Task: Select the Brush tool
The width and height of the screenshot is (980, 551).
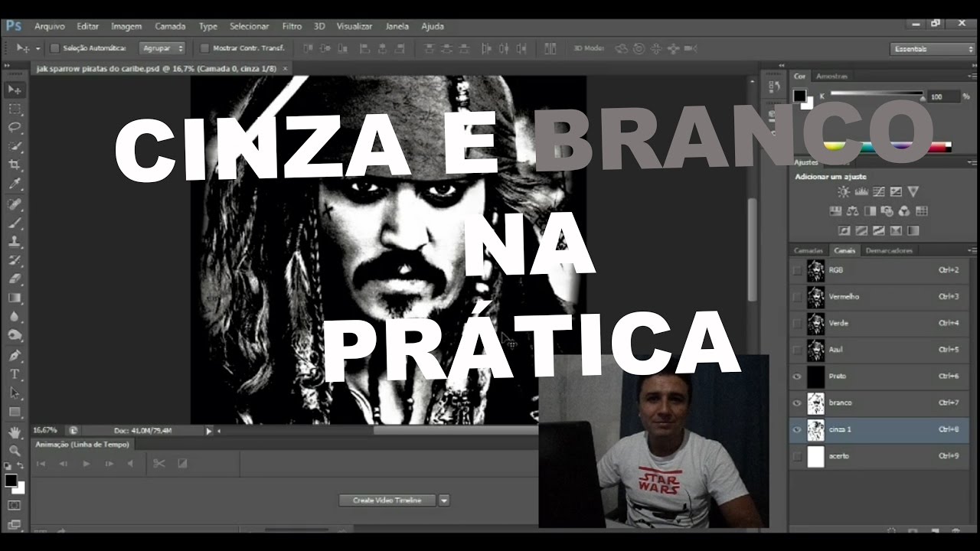Action: (x=14, y=223)
